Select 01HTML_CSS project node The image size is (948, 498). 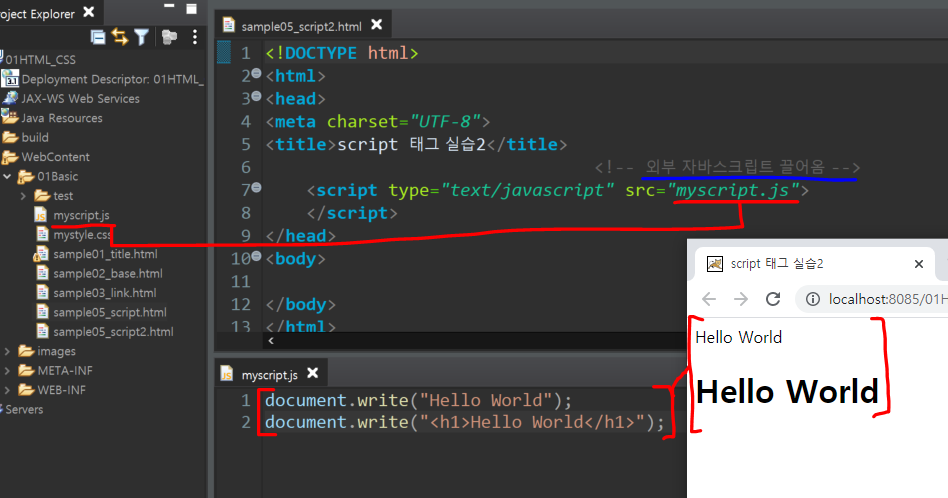coord(41,59)
